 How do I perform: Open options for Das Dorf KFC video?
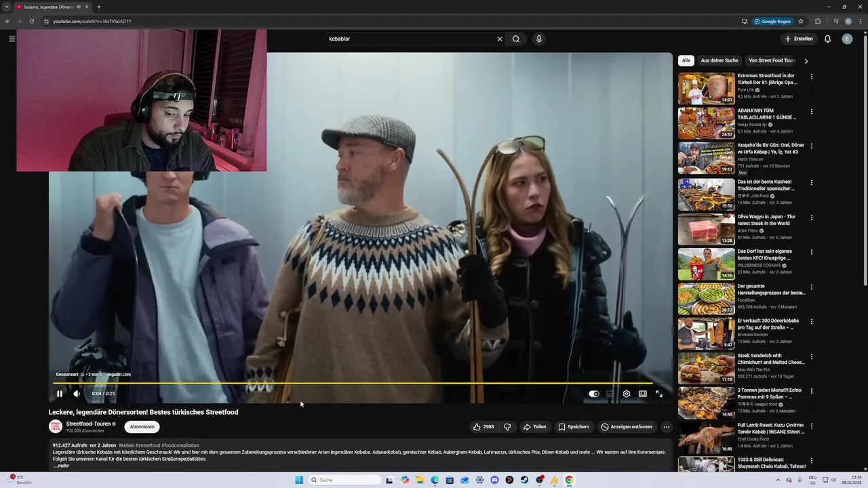[x=812, y=252]
